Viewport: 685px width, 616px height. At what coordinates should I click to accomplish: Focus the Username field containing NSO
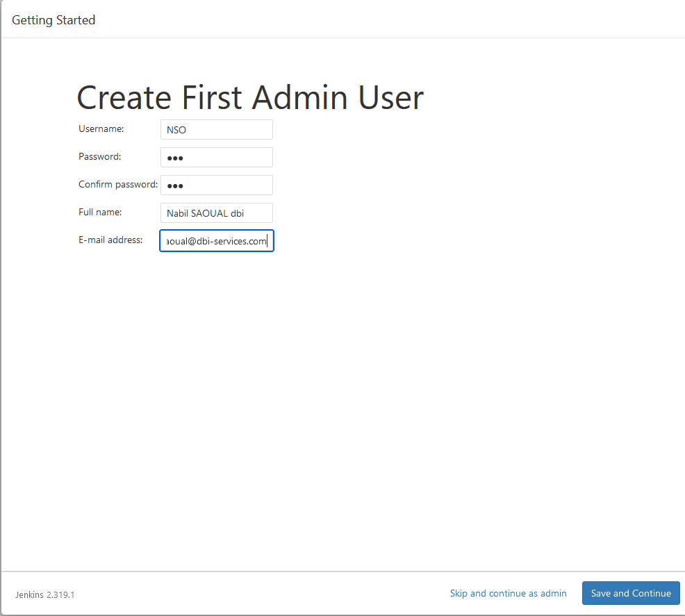217,130
